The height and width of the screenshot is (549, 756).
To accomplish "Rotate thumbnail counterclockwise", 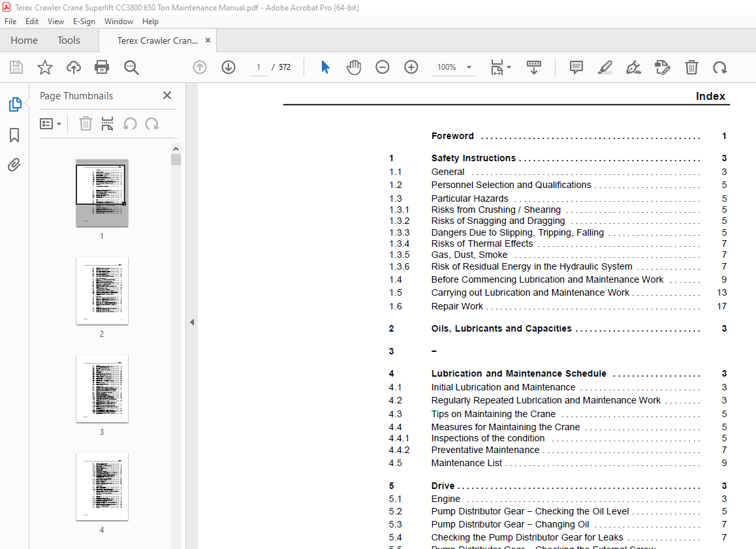I will tap(130, 124).
